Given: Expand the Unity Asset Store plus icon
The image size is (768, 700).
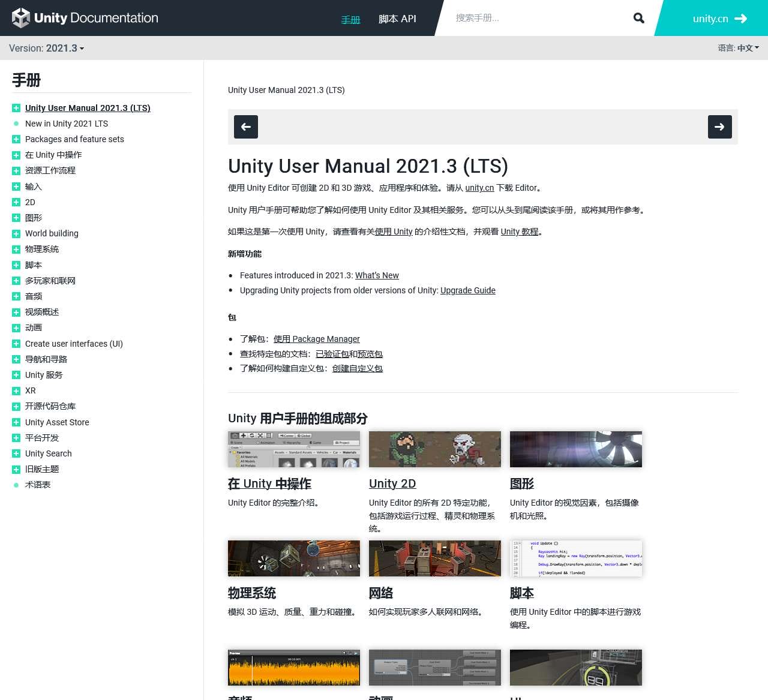Looking at the screenshot, I should pos(16,422).
